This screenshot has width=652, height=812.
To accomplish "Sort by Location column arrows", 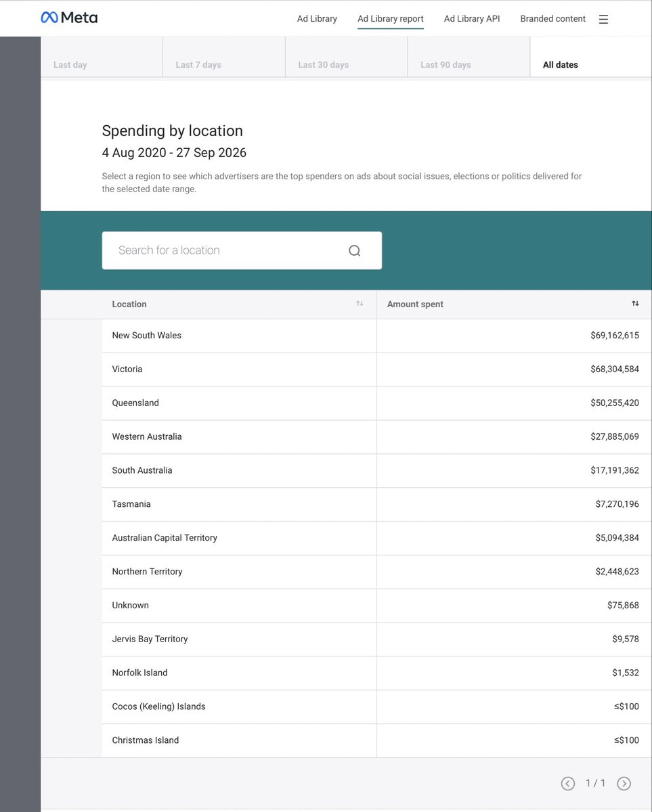I will coord(360,304).
